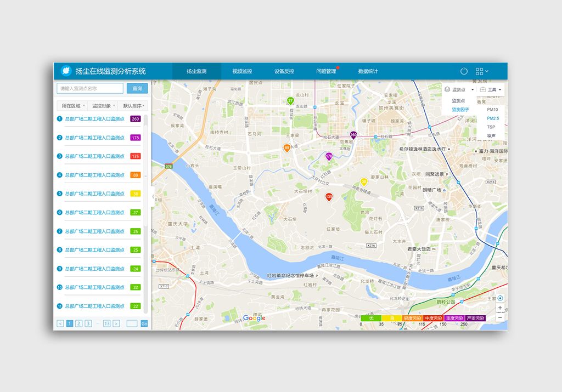Screen dimensions: 562x392
Task: Open the 工具 tools dropdown
Action: point(491,89)
